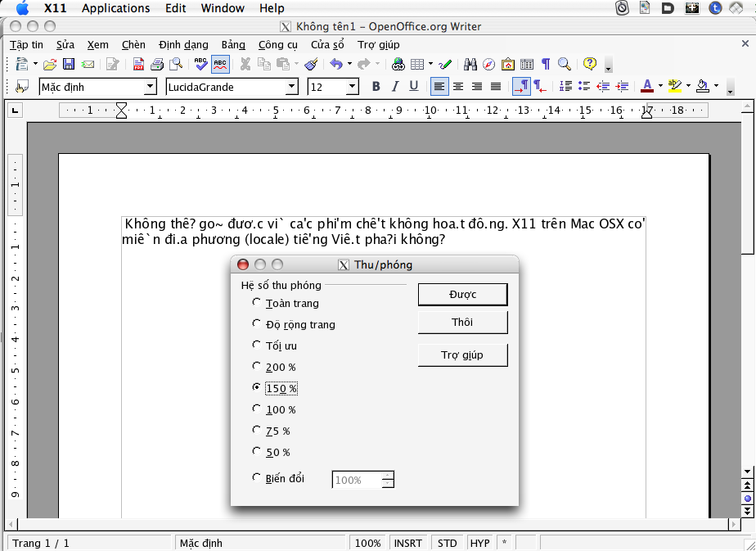Open the Gallery icon
756x551 pixels.
(508, 64)
